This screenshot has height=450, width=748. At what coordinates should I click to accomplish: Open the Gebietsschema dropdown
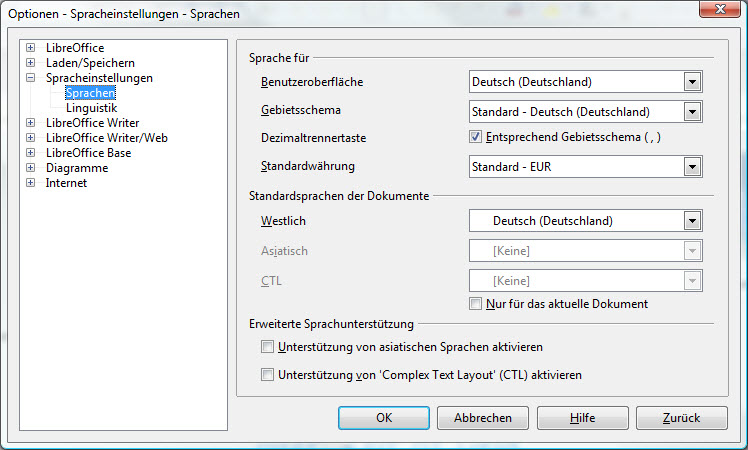point(692,112)
